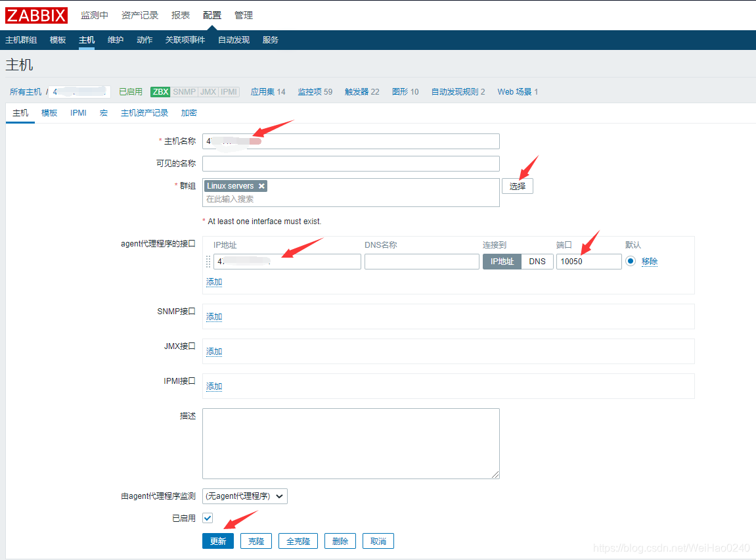
Task: Click 添加 under agent interface
Action: coord(214,282)
